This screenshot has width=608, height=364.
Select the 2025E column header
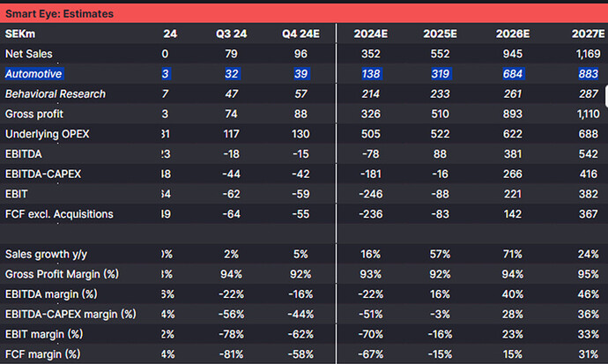pyautogui.click(x=440, y=34)
